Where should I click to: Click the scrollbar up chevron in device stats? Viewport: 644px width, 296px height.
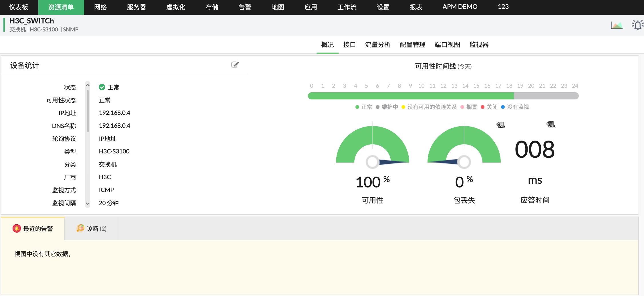(88, 85)
